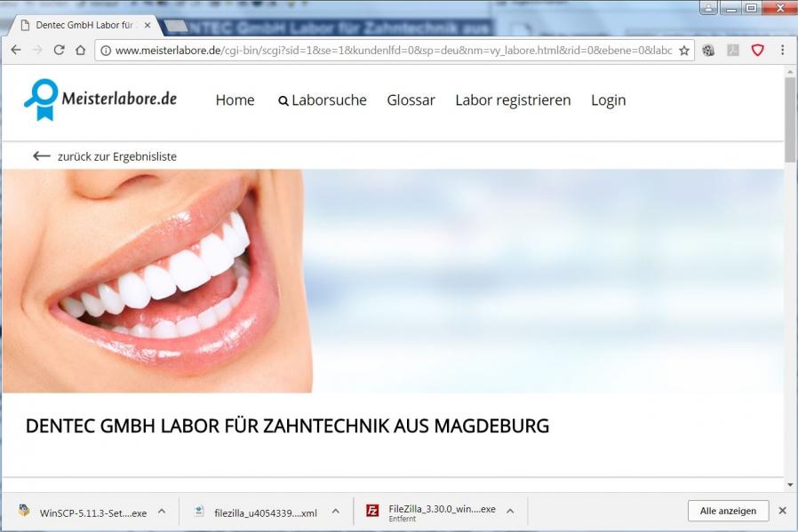Open the Glossar navigation item

[x=411, y=99]
